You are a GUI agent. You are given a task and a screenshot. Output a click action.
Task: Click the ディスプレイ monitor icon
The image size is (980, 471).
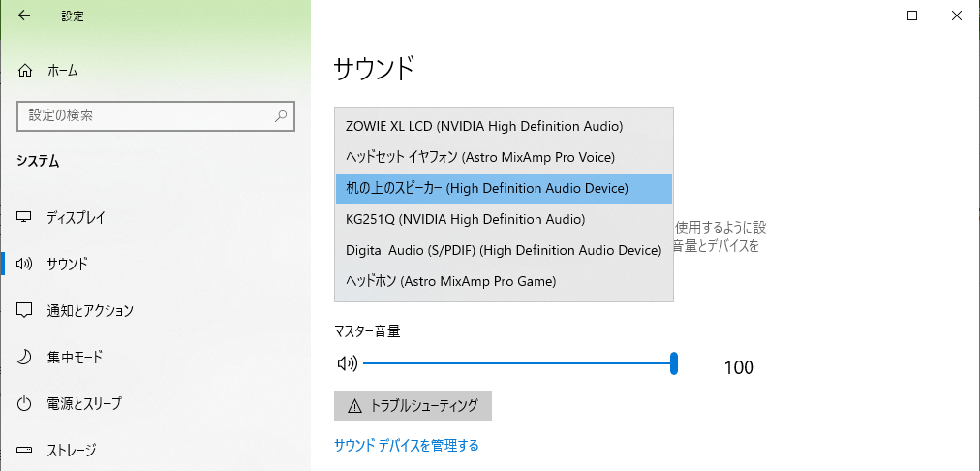[x=24, y=218]
